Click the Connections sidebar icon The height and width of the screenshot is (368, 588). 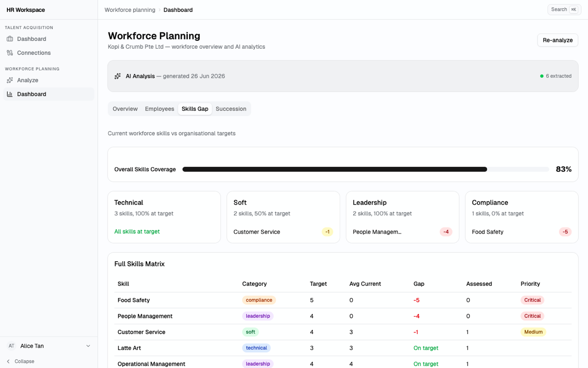pyautogui.click(x=10, y=53)
